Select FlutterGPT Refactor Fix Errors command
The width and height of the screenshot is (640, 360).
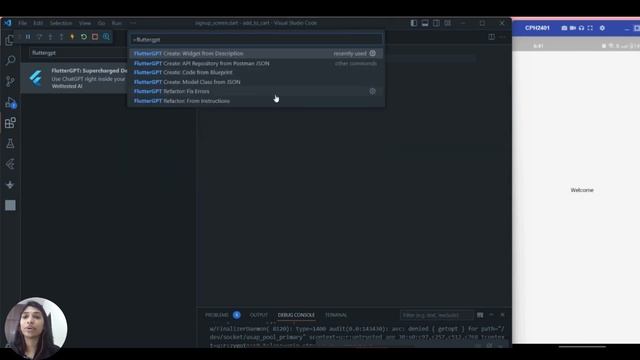pos(256,91)
